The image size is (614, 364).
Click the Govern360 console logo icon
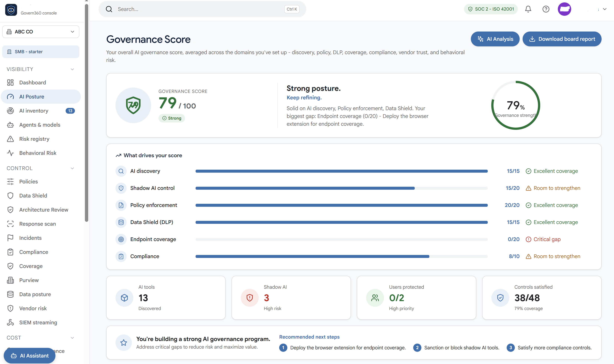coord(11,10)
